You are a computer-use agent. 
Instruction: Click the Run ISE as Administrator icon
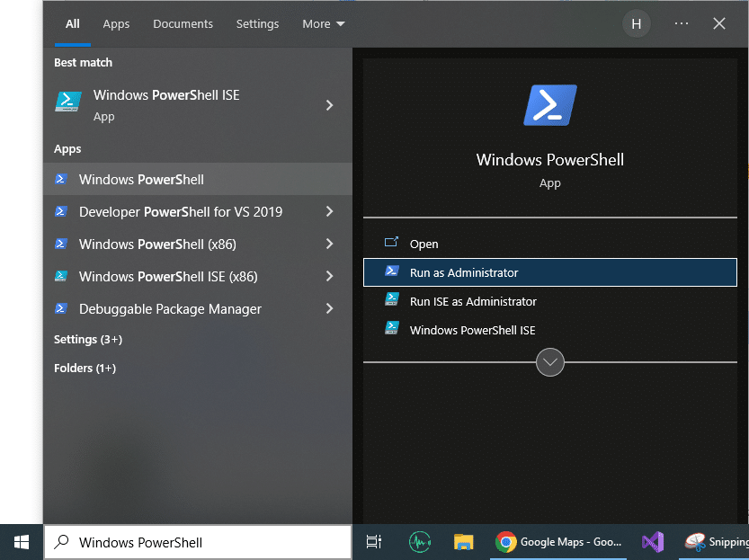tap(392, 300)
